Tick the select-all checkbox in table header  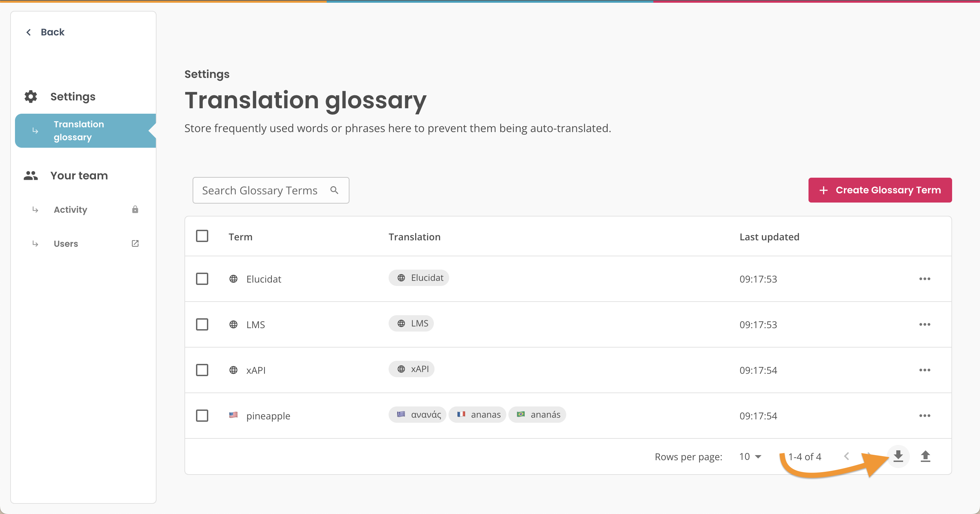[202, 236]
